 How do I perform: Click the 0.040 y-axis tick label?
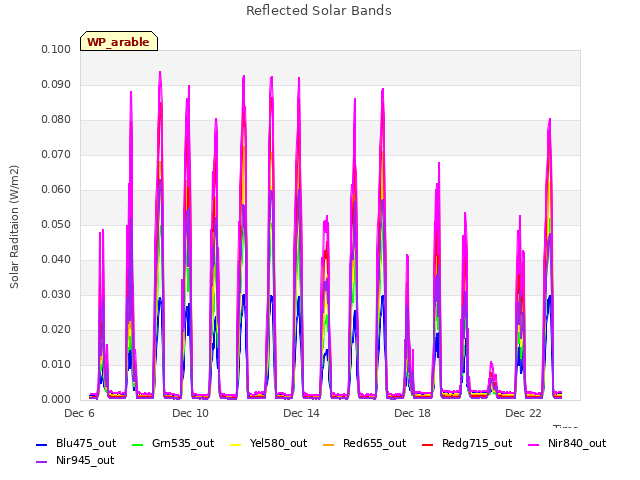click(x=56, y=259)
